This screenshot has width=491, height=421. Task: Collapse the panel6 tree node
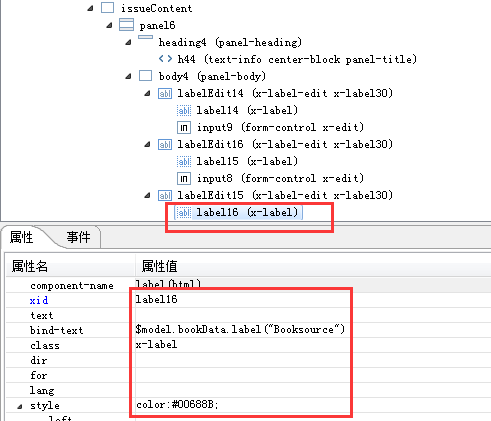[109, 25]
